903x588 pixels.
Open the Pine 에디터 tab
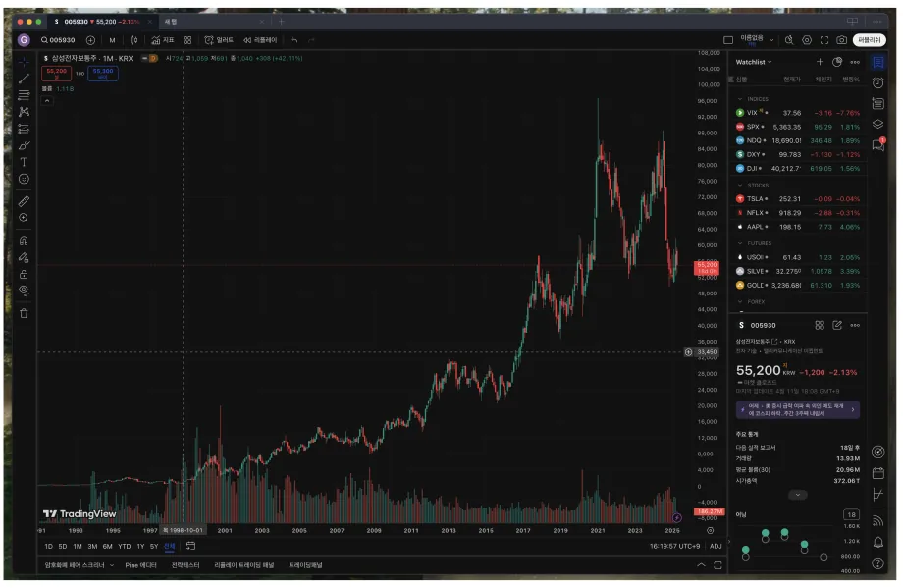(x=140, y=565)
